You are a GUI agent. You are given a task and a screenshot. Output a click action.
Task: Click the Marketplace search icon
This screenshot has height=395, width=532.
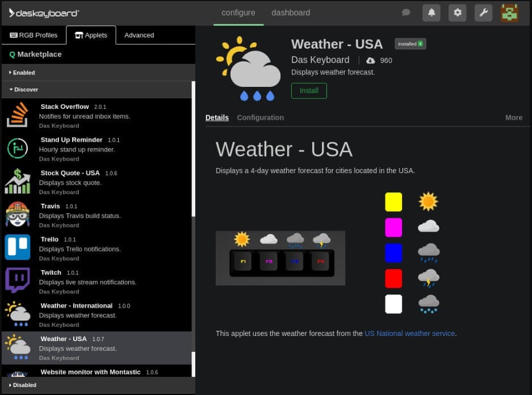pyautogui.click(x=12, y=54)
